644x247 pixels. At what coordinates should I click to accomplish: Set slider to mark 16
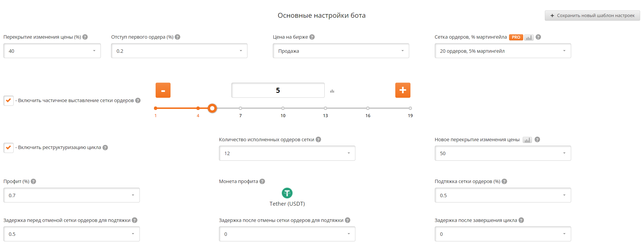point(368,108)
